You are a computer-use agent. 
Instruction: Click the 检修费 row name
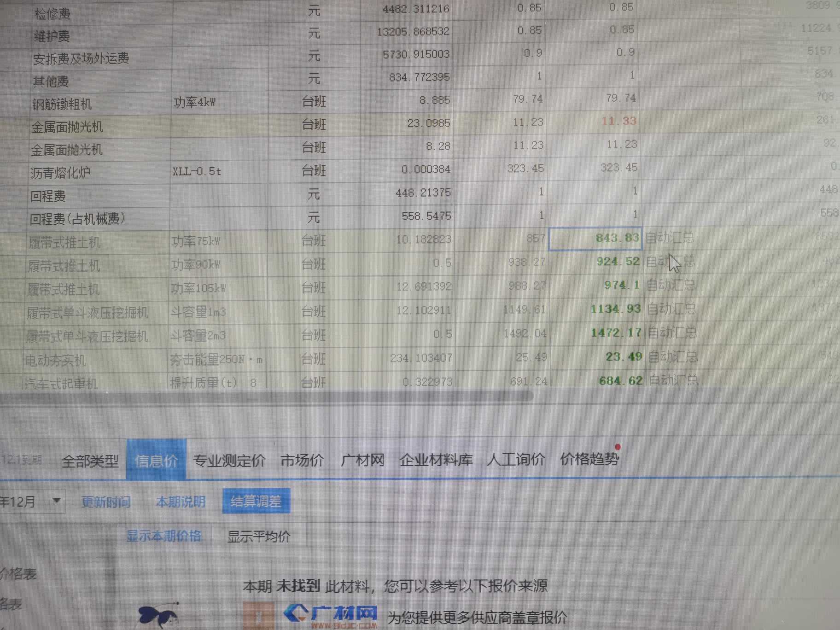52,14
